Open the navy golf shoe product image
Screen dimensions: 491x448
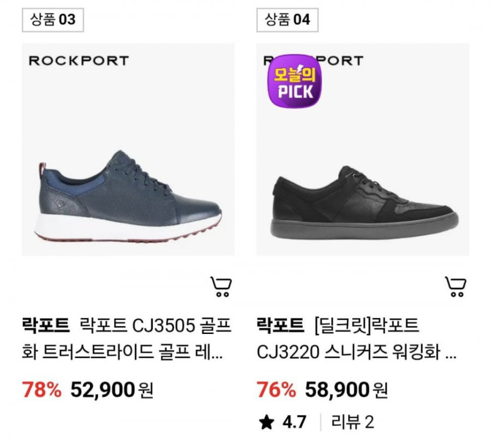pyautogui.click(x=128, y=194)
